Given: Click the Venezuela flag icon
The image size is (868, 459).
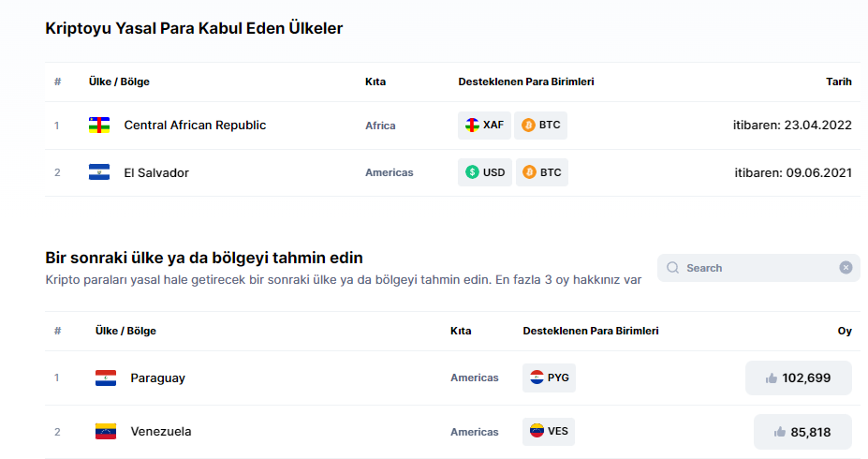Looking at the screenshot, I should pyautogui.click(x=106, y=432).
